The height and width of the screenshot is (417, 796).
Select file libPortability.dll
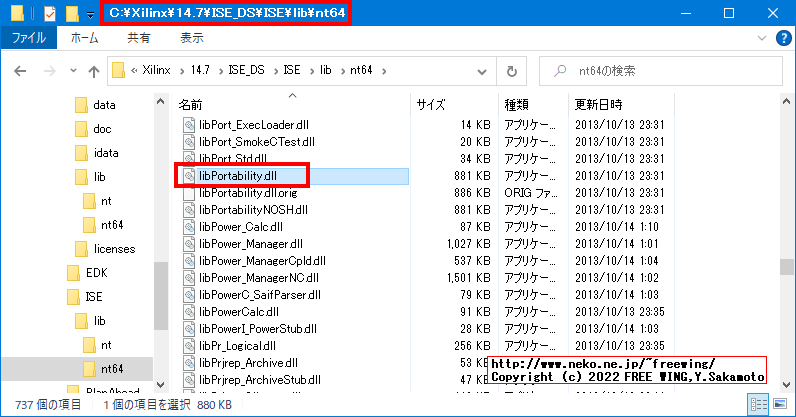point(238,176)
